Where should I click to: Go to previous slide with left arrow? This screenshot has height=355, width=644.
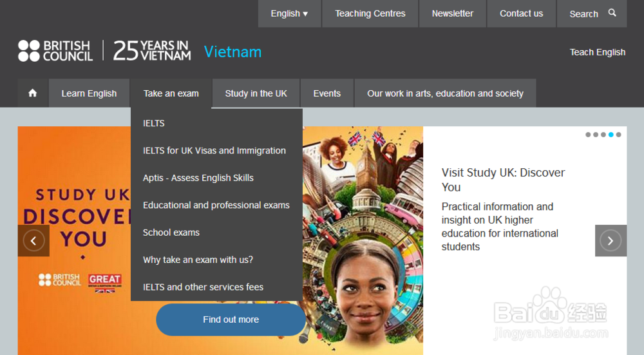pos(33,240)
